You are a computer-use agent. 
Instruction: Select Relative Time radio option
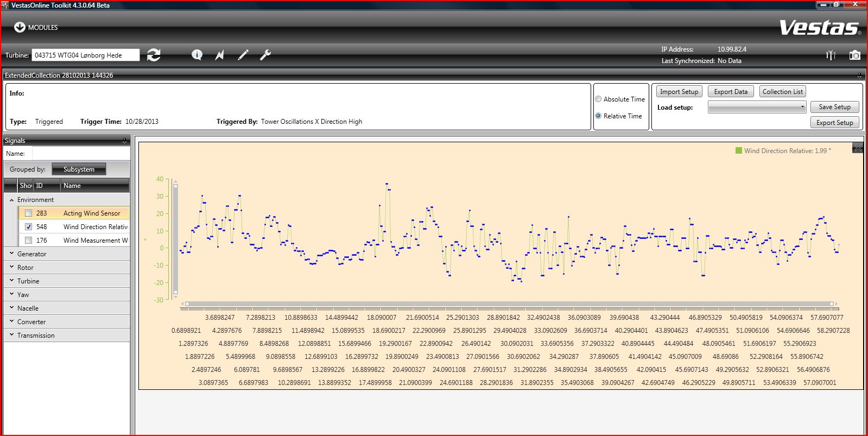(x=598, y=116)
